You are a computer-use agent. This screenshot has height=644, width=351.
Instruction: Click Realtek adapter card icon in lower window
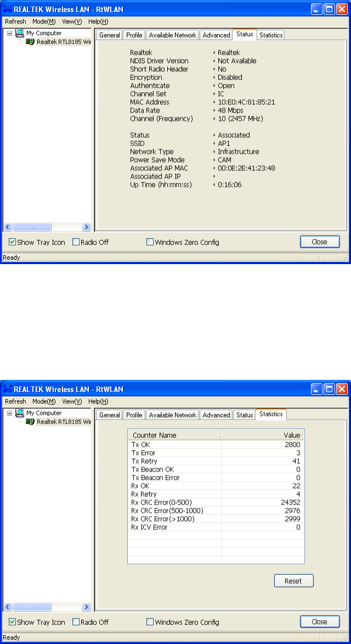[30, 422]
